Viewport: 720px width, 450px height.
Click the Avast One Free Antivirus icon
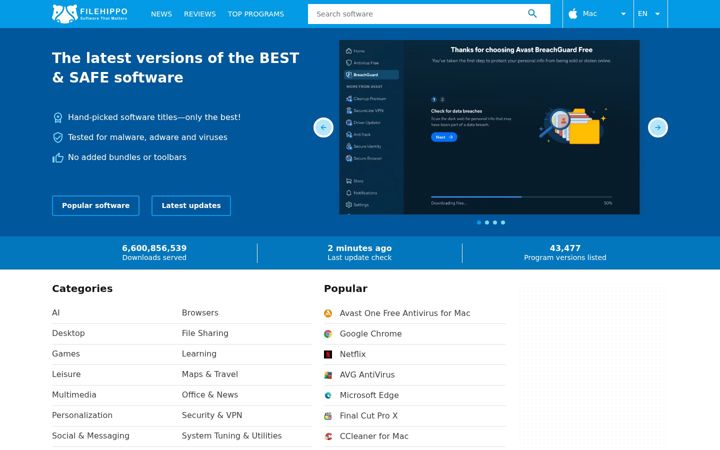(328, 313)
